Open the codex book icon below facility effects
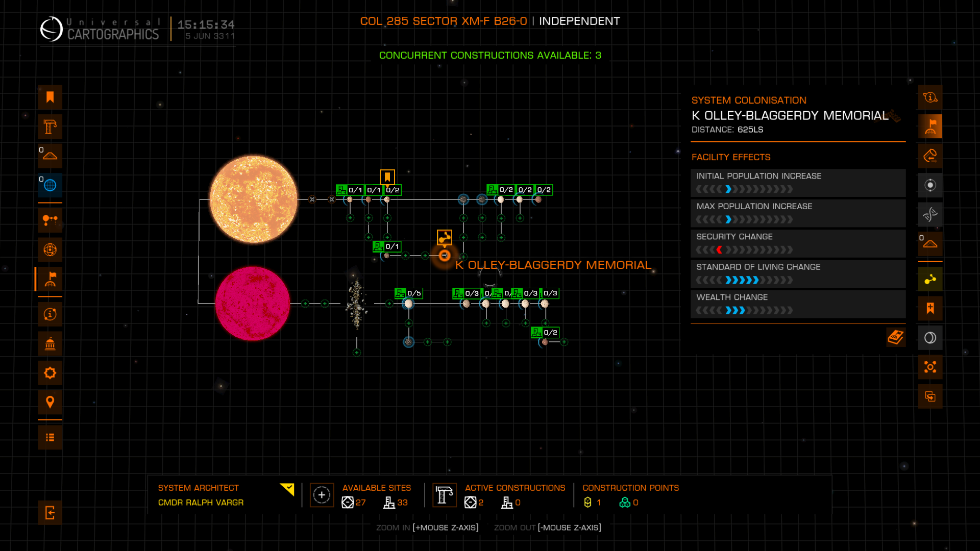The width and height of the screenshot is (980, 551). pos(896,337)
